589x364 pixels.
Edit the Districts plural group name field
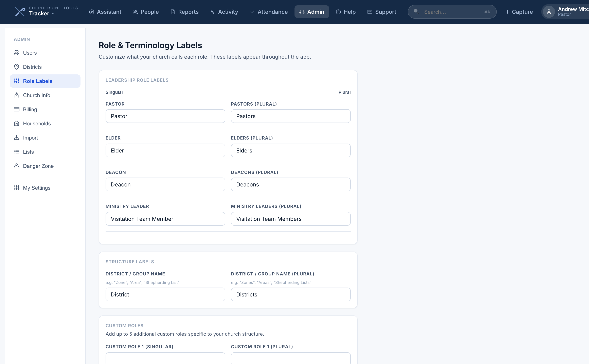[x=291, y=294]
